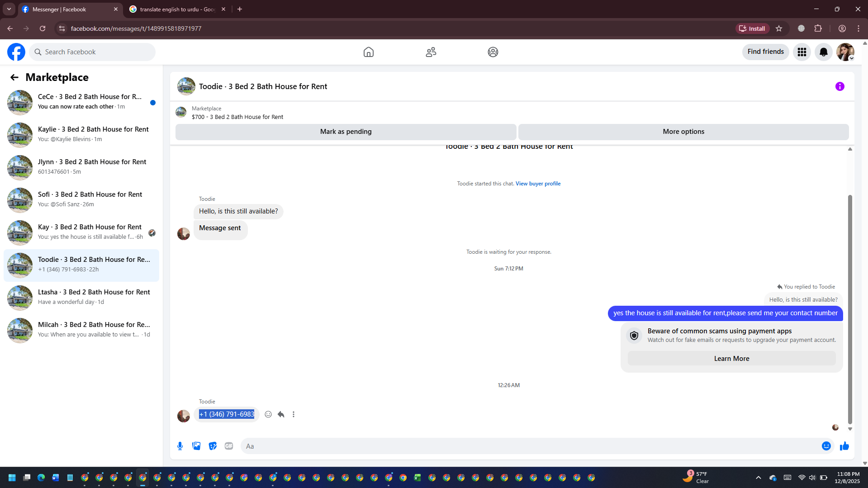This screenshot has height=488, width=868.
Task: Bookmark this page with the star
Action: [779, 28]
